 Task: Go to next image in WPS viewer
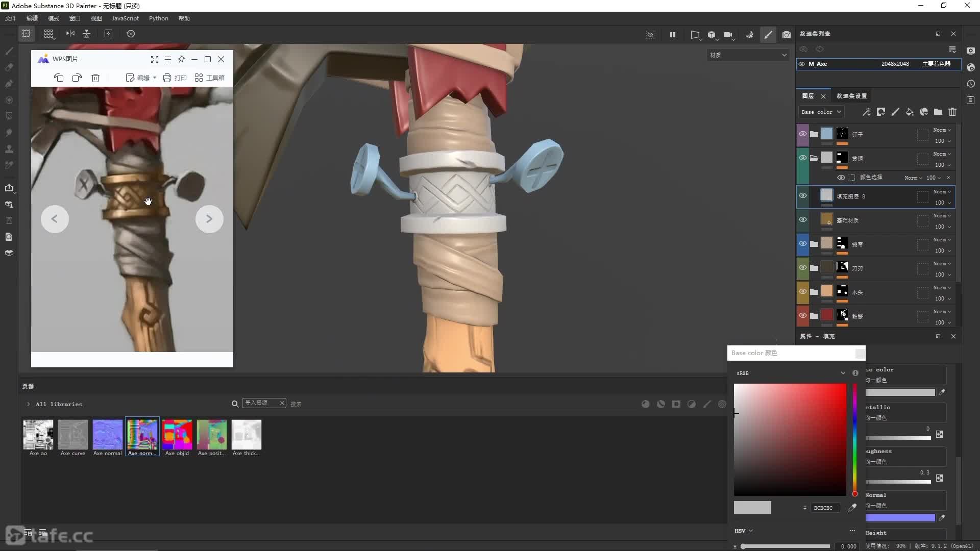point(209,219)
